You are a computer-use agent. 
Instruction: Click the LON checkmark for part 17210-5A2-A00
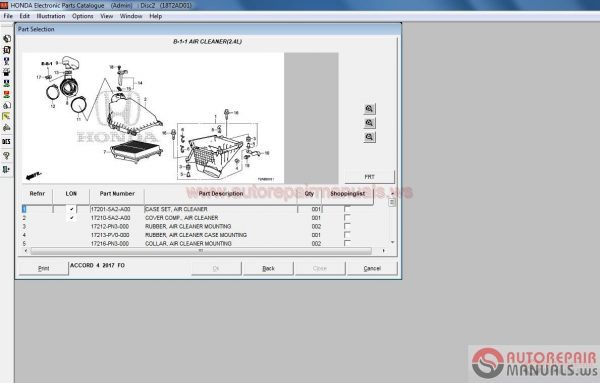tap(72, 218)
